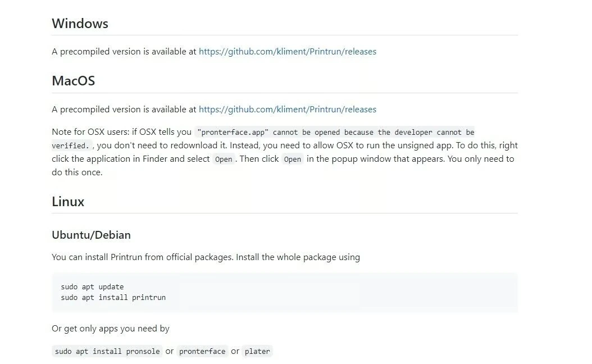Click the "Open" code after "Then click"
The width and height of the screenshot is (592, 364).
point(292,159)
